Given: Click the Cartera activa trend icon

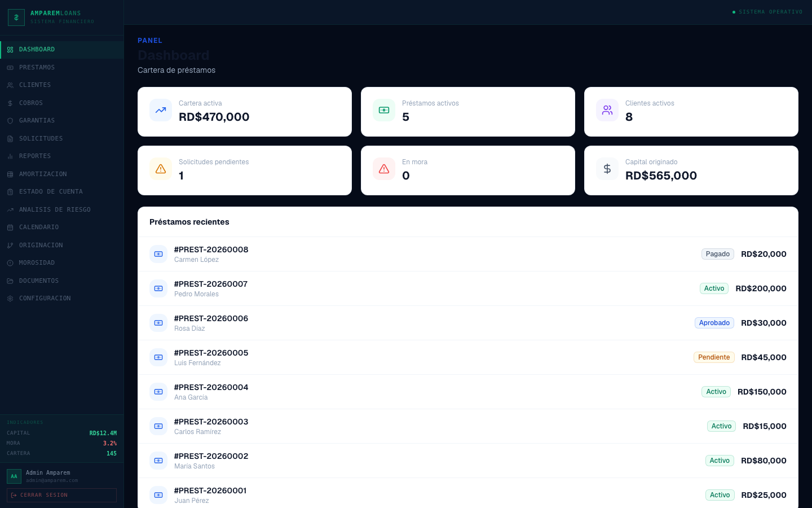Looking at the screenshot, I should [161, 110].
